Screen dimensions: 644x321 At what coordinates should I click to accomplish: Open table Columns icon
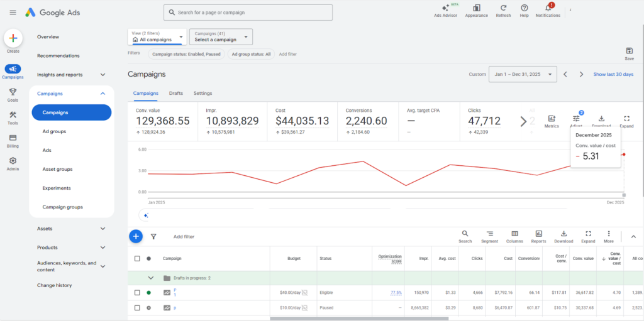[514, 234]
